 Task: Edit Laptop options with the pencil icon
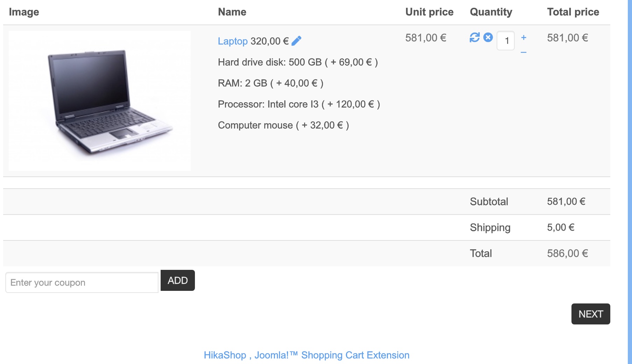click(296, 41)
